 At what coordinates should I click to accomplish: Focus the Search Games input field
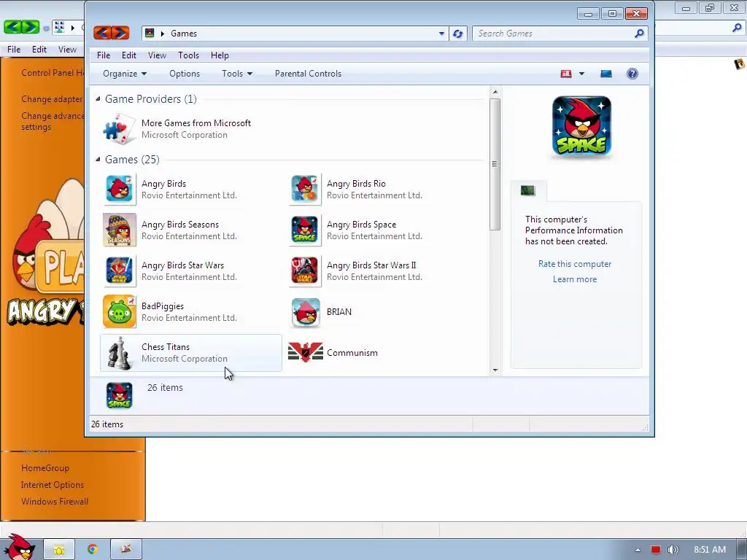(x=554, y=34)
